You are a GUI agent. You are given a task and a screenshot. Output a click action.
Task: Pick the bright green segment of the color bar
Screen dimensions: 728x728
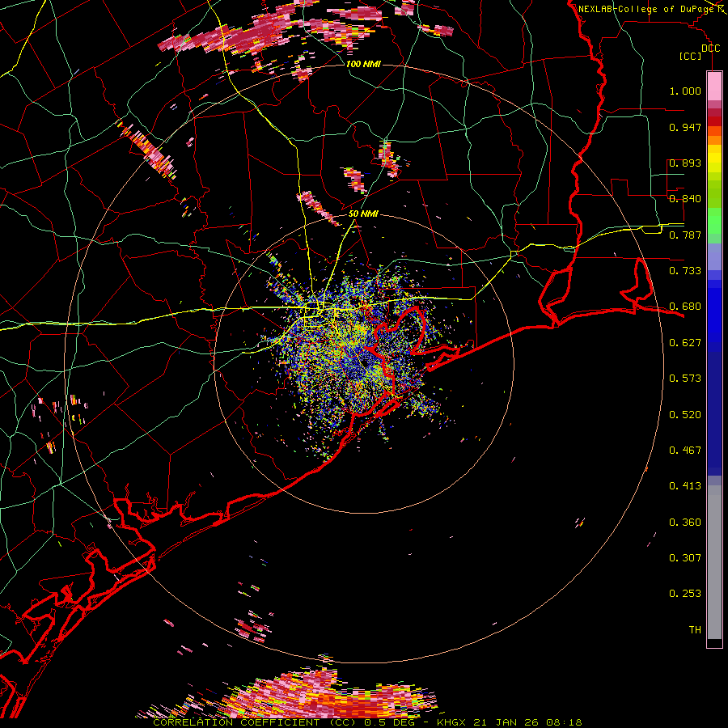[x=714, y=221]
